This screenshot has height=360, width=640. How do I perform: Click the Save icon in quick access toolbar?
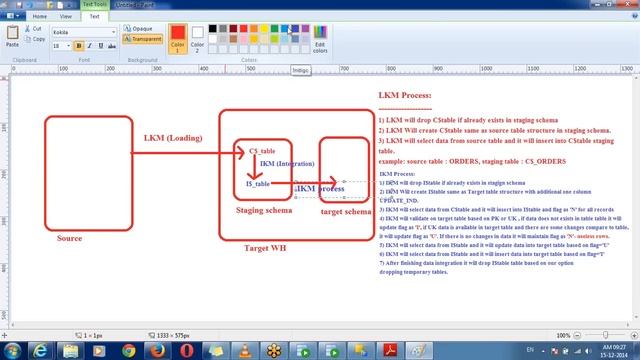tap(19, 5)
